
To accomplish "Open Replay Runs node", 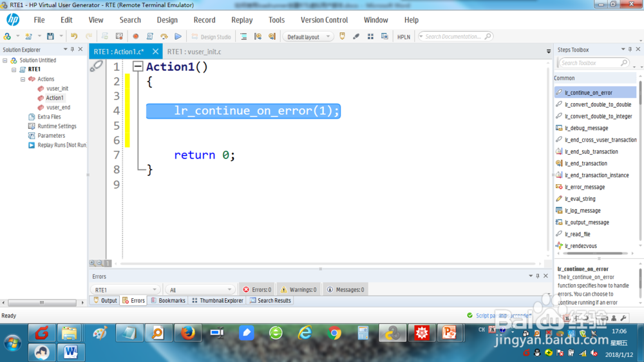I will [62, 145].
